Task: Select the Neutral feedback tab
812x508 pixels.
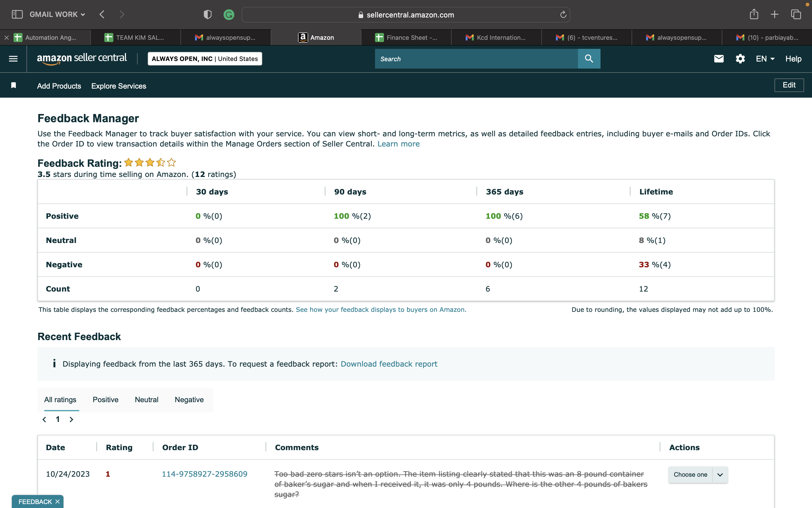Action: tap(146, 399)
